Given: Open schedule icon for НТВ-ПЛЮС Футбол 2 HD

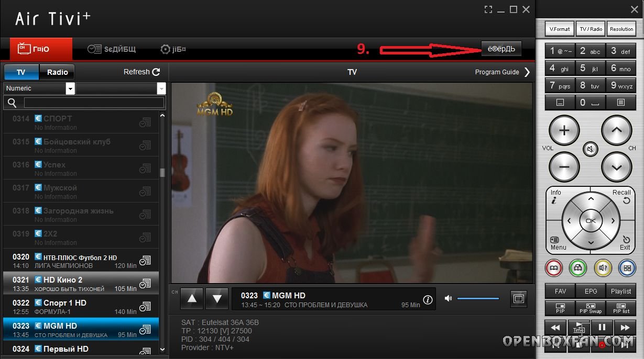Looking at the screenshot, I should click(145, 261).
